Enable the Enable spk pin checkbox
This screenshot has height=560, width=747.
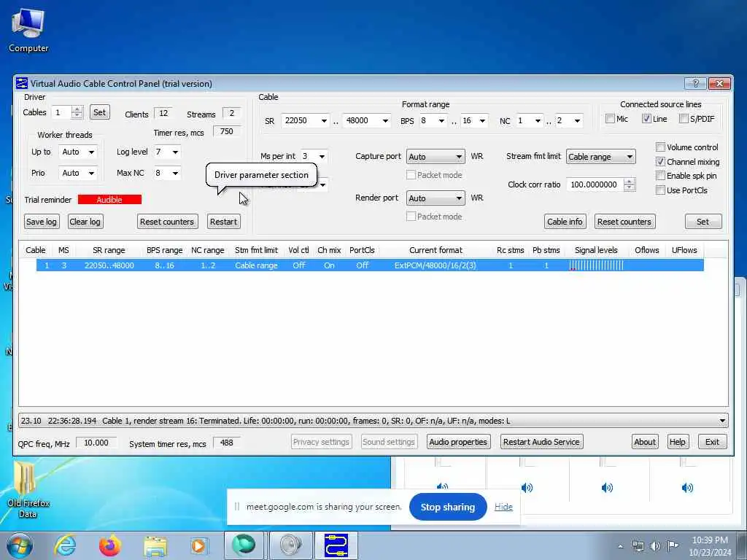pyautogui.click(x=660, y=176)
